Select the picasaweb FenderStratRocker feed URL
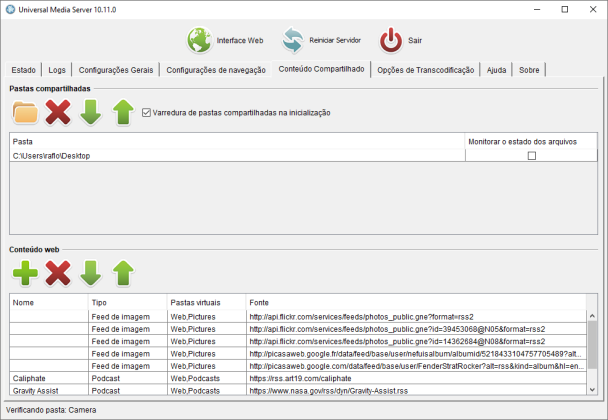 click(416, 366)
